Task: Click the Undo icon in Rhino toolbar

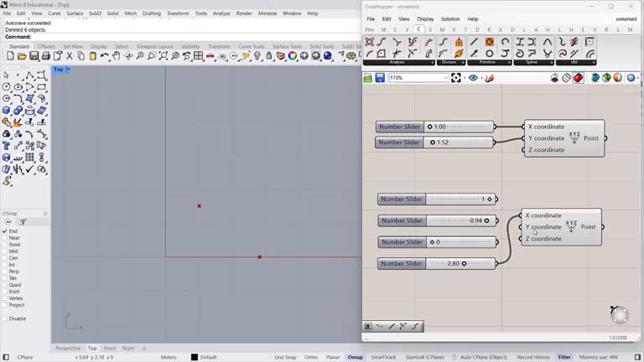Action: [x=105, y=56]
